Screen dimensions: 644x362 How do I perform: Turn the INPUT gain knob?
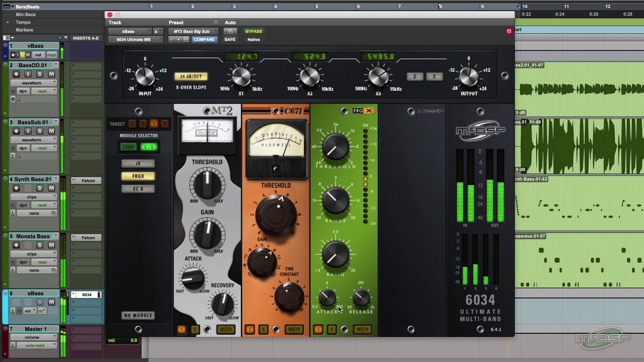click(x=145, y=76)
